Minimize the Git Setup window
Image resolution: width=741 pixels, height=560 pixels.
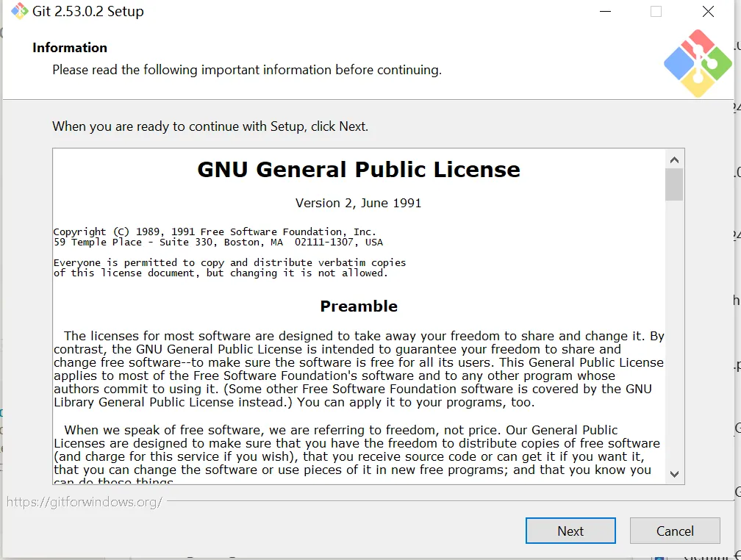pyautogui.click(x=606, y=11)
